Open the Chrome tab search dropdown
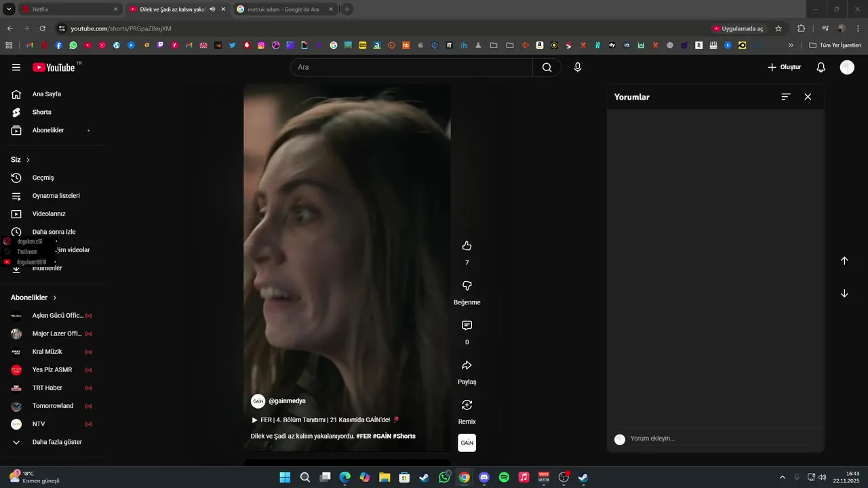The width and height of the screenshot is (868, 488). pyautogui.click(x=9, y=9)
